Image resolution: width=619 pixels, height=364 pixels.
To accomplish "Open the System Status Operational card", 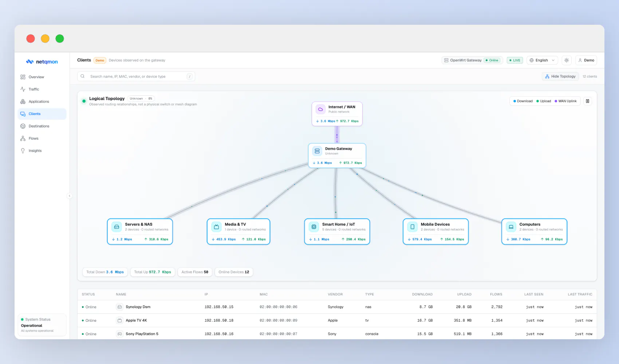I will tap(42, 325).
